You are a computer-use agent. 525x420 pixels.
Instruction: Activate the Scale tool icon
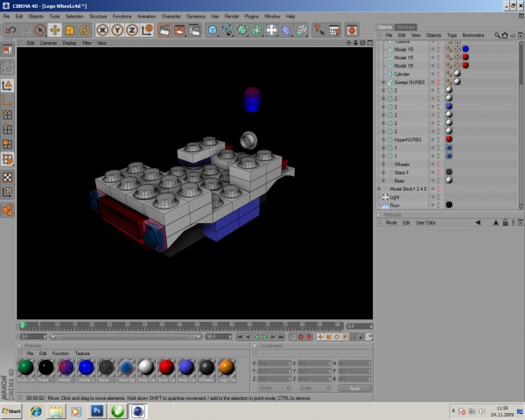click(x=70, y=31)
